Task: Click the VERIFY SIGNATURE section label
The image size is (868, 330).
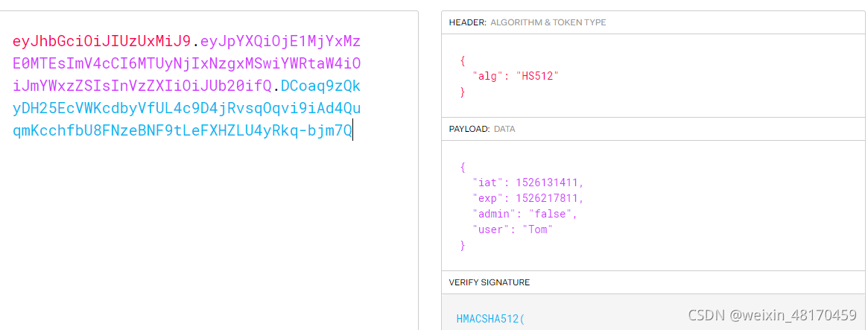Action: pos(489,282)
